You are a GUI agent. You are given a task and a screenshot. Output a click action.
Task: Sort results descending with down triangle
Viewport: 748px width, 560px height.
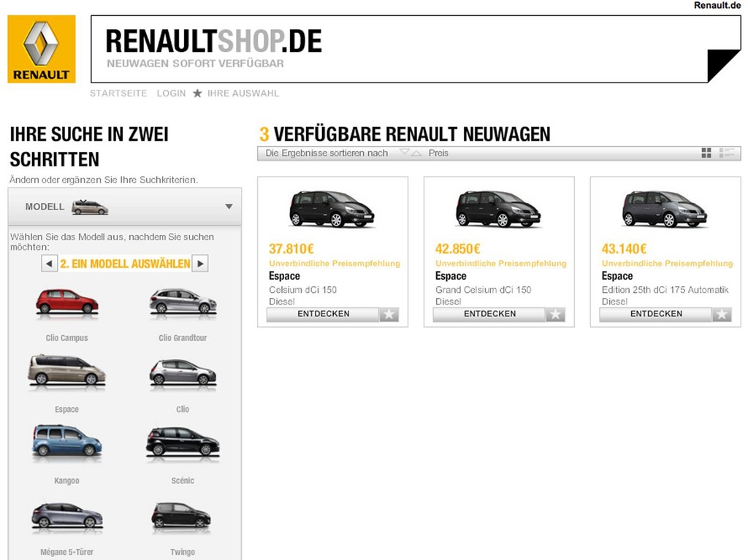coord(405,152)
